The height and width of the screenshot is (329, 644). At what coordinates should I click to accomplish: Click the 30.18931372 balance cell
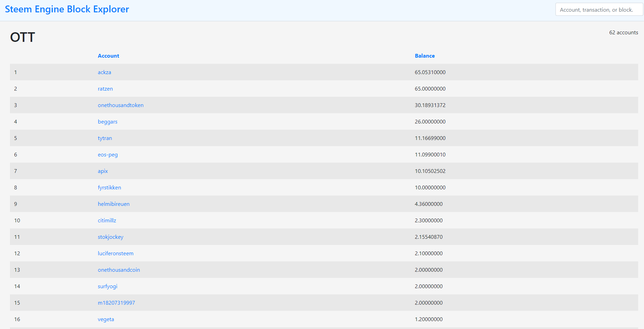[x=430, y=105]
